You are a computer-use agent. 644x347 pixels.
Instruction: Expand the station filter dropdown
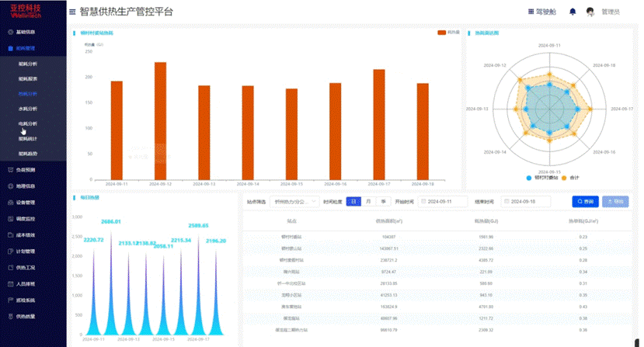(x=294, y=202)
